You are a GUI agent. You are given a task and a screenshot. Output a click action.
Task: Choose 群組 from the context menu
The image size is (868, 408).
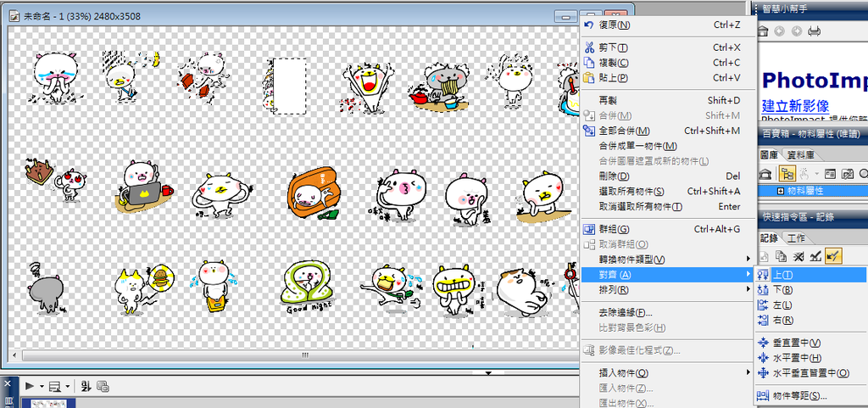(668, 229)
